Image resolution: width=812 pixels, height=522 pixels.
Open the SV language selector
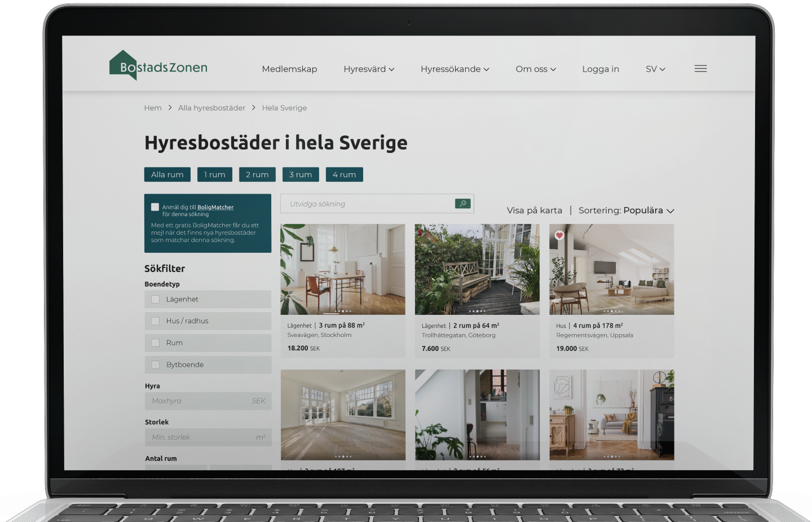pos(655,69)
